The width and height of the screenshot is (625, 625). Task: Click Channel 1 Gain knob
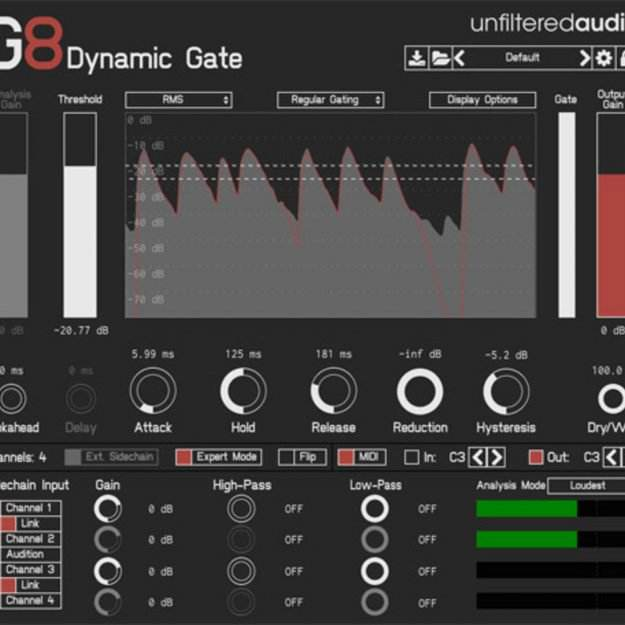108,509
